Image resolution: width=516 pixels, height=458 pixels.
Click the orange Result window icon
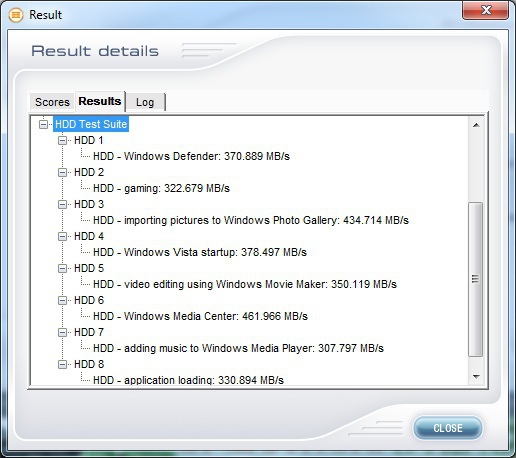(16, 15)
